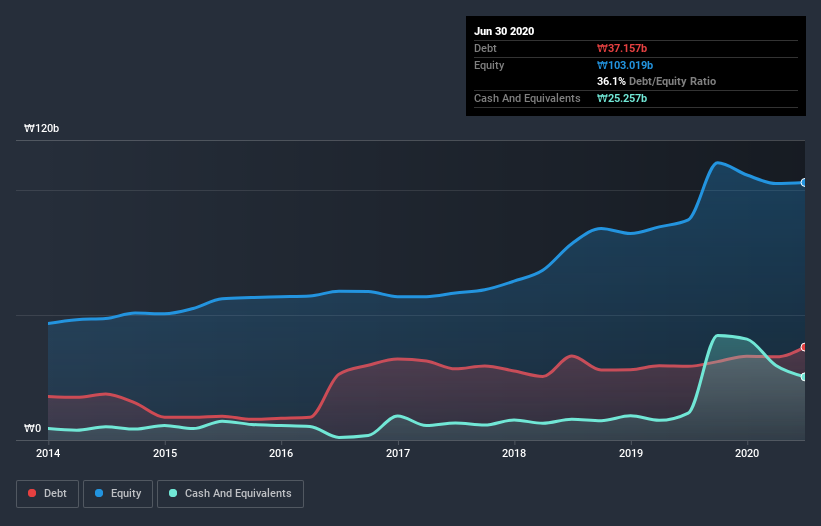Click the ₩0 y-axis label

point(32,428)
